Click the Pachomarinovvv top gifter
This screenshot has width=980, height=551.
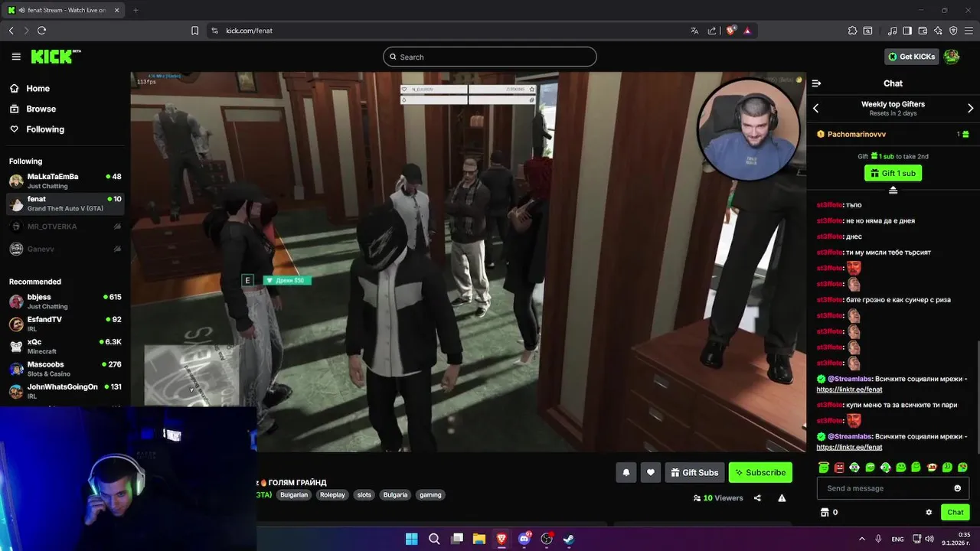(x=856, y=134)
